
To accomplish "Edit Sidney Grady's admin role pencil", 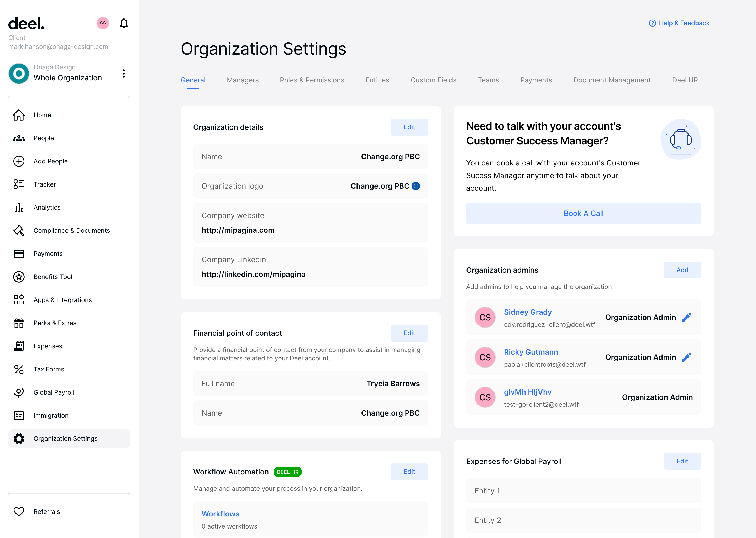I will tap(687, 317).
